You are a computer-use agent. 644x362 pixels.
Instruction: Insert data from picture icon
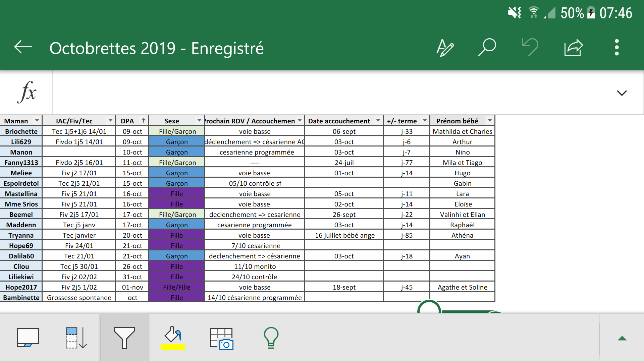221,338
